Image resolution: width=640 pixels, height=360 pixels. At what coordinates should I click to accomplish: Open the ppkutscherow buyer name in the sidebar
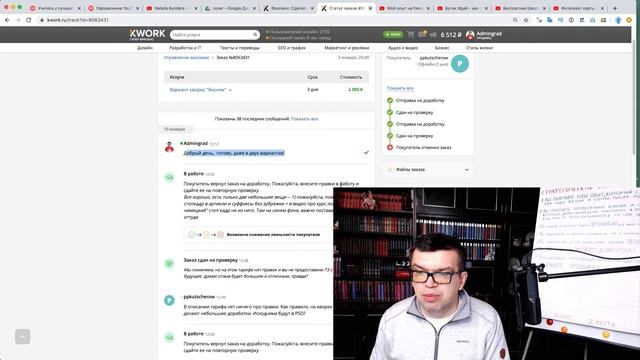click(x=433, y=58)
